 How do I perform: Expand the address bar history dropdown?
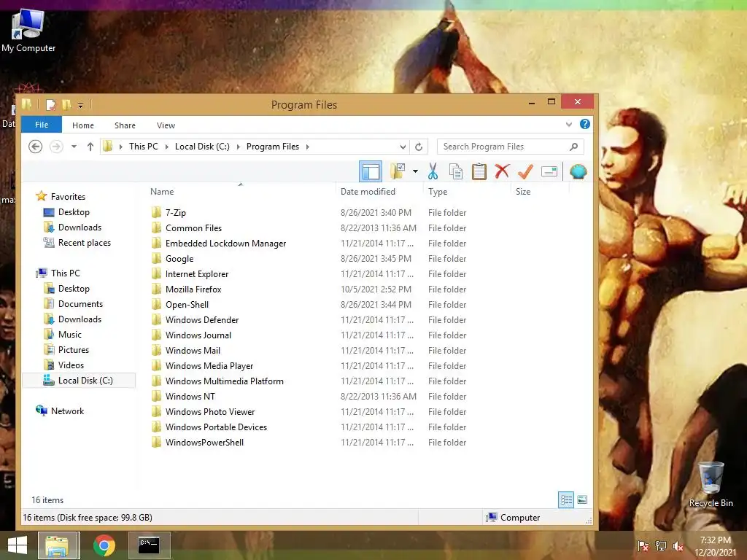[403, 147]
